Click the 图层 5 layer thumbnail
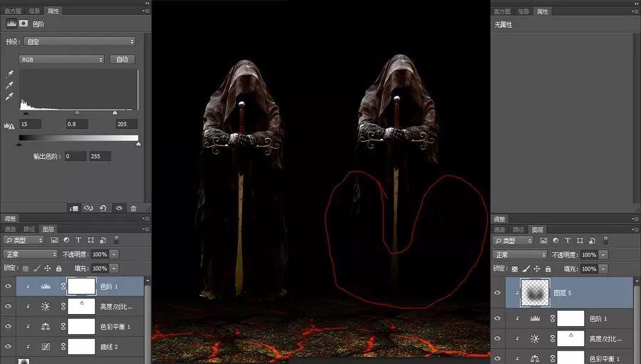 point(535,293)
